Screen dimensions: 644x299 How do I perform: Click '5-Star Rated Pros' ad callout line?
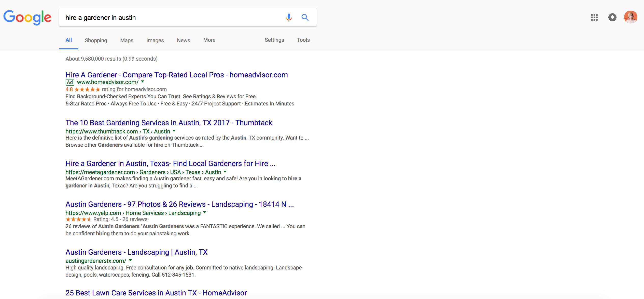180,104
